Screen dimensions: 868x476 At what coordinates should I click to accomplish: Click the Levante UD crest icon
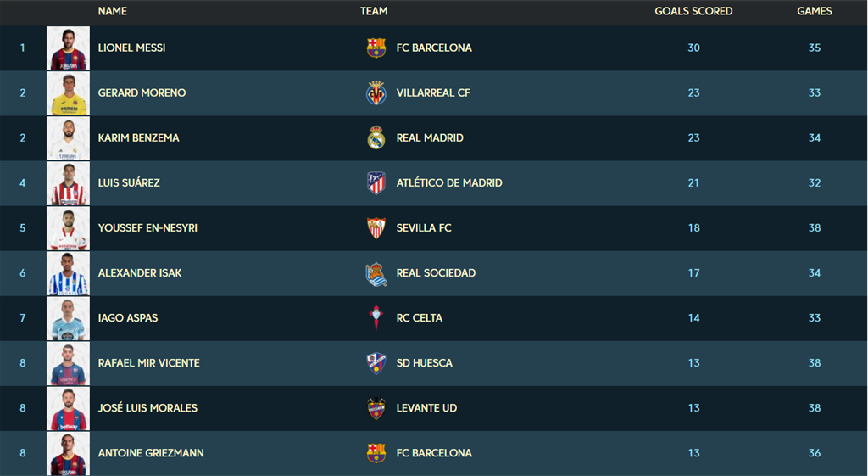[376, 408]
